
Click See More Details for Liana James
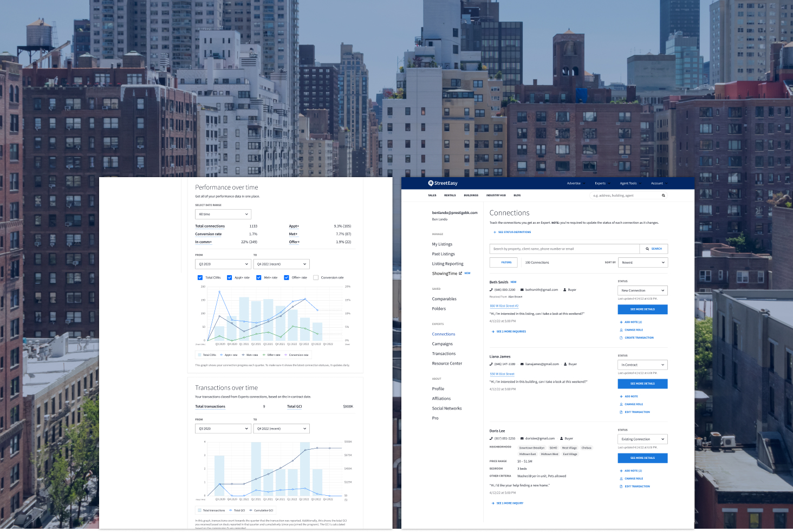[x=642, y=384]
